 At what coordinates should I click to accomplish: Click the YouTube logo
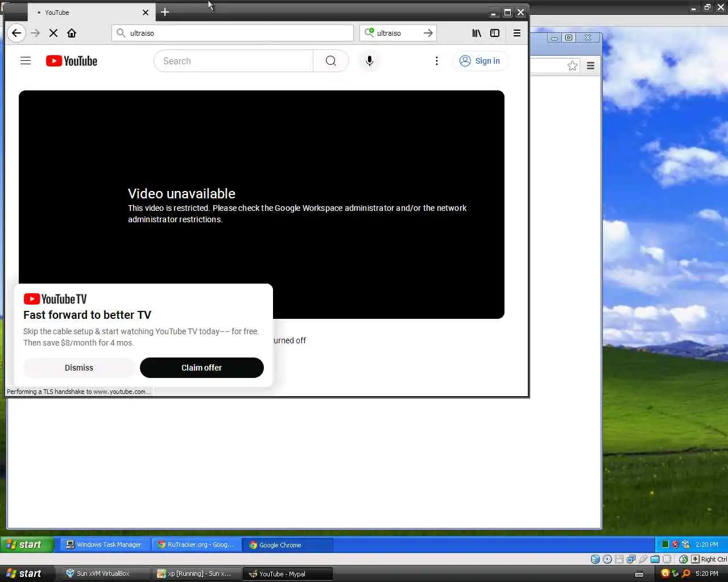[72, 61]
